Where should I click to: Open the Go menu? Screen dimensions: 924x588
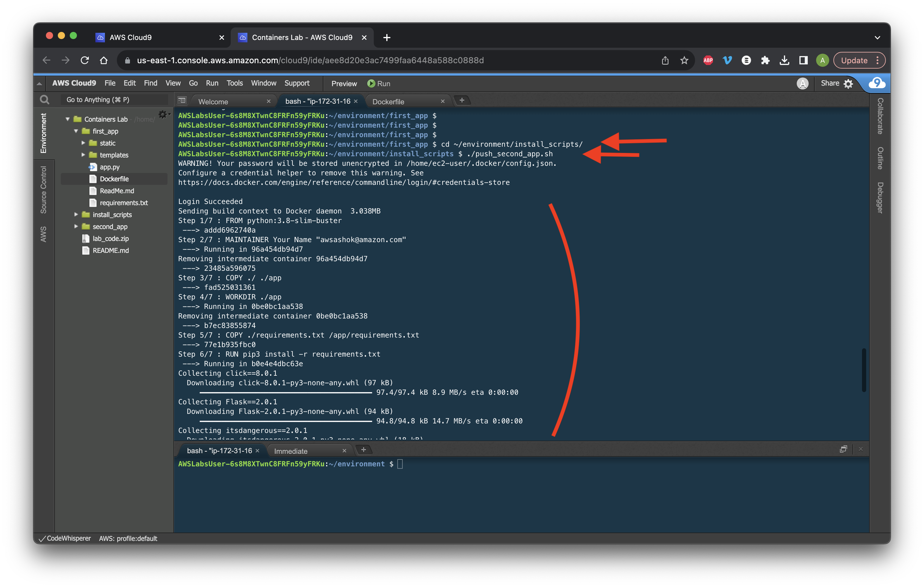click(x=193, y=83)
